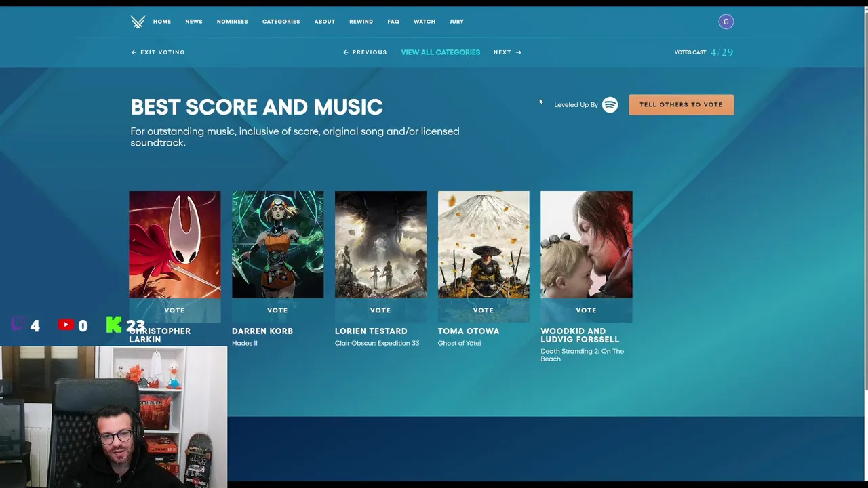Click the DARREN KORB nominee name
868x488 pixels.
[262, 331]
